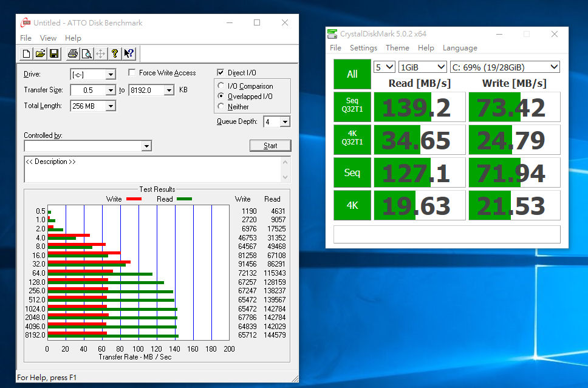Print results with the printer icon
The width and height of the screenshot is (588, 388).
pos(73,54)
